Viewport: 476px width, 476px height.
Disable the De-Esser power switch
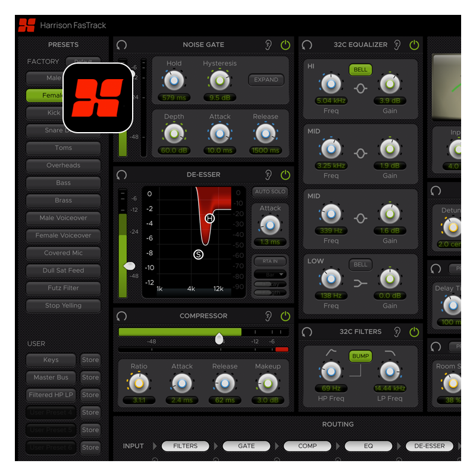point(286,175)
